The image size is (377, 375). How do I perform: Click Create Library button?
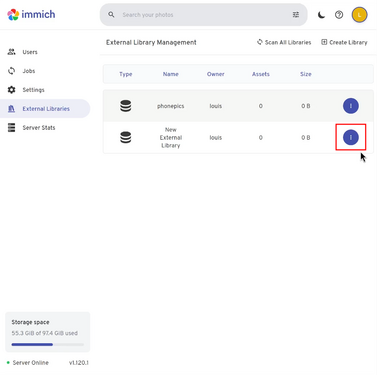(344, 42)
